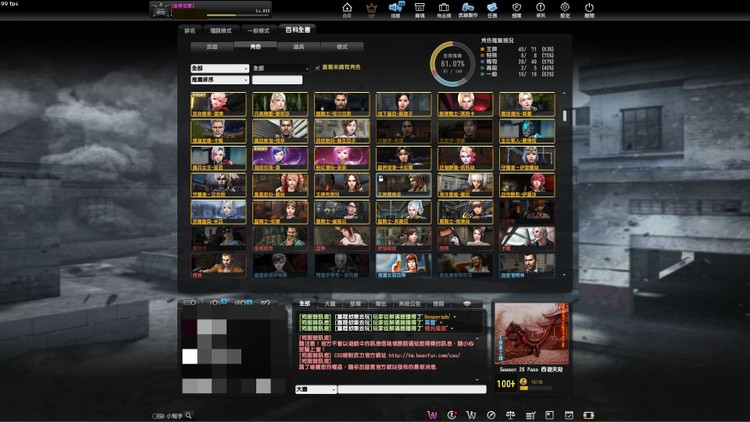The image size is (750, 422).
Task: Click the widescreen ticket icon at bottom right
Action: coord(588,415)
